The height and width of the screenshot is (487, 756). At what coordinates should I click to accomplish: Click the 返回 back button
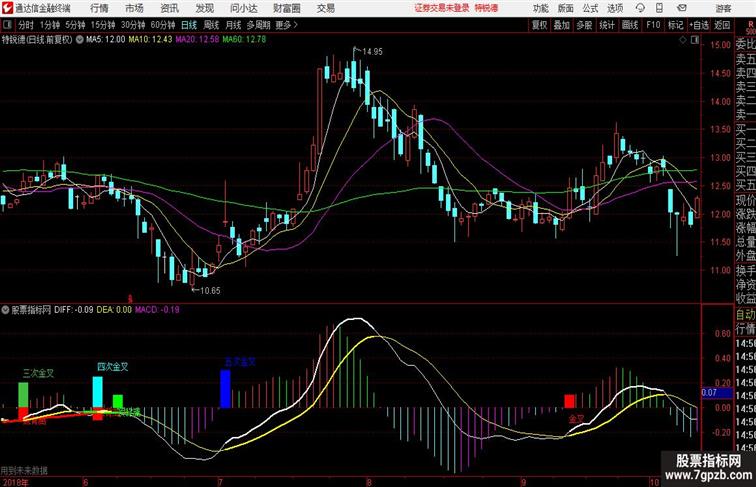pos(722,25)
